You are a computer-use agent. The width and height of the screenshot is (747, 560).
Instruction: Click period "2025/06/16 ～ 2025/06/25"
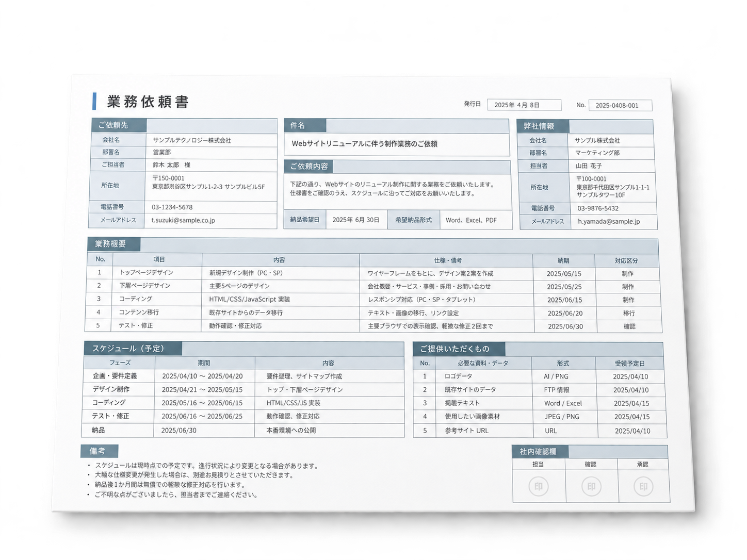[x=202, y=417]
